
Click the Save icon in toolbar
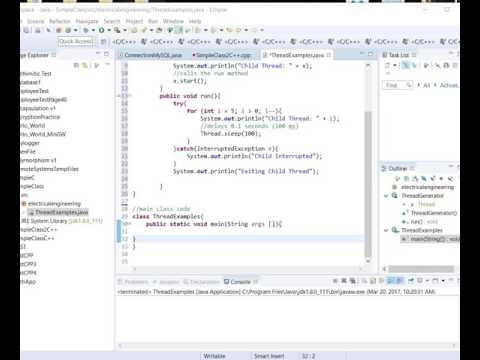[27, 30]
